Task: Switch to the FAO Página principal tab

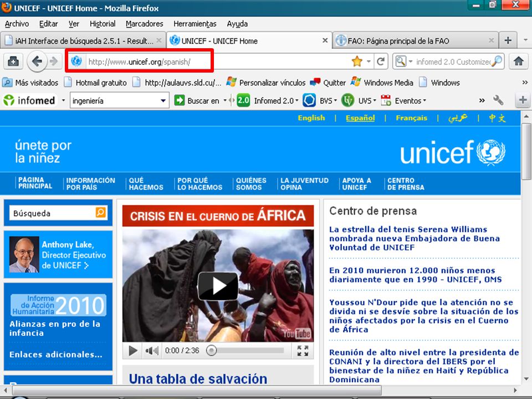Action: coord(415,40)
